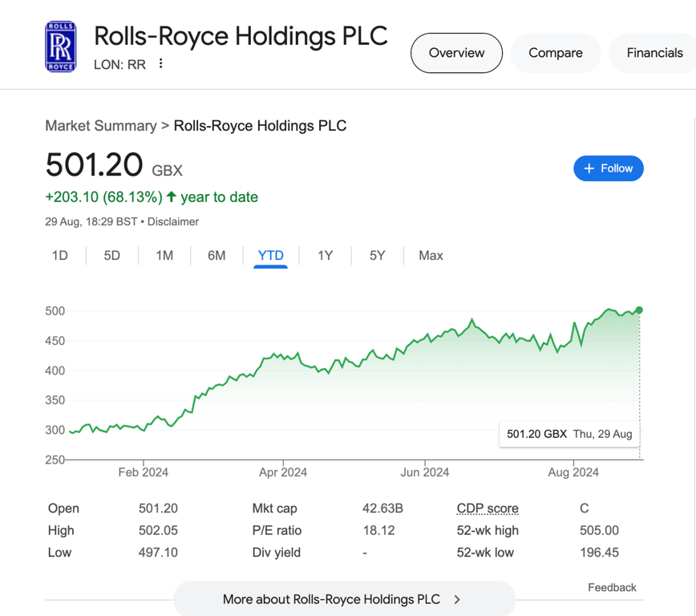
Task: Click the Aug 2024 axis label
Action: [x=573, y=472]
